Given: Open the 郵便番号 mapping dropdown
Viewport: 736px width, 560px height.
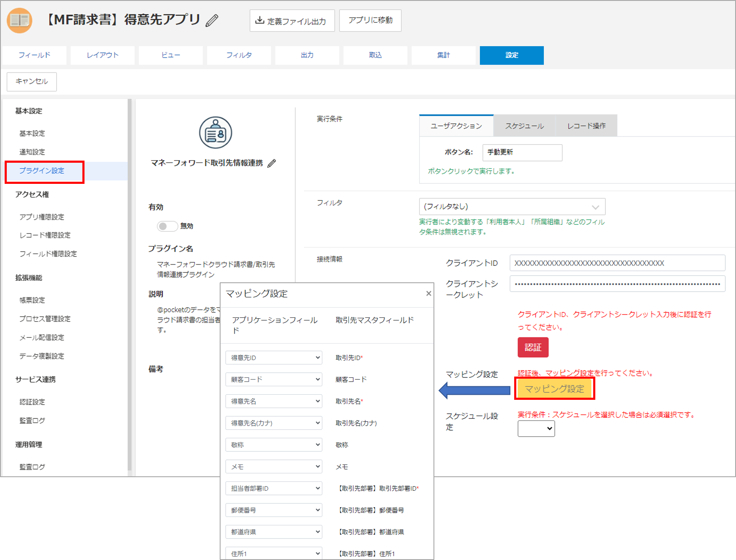Looking at the screenshot, I should click(x=274, y=510).
